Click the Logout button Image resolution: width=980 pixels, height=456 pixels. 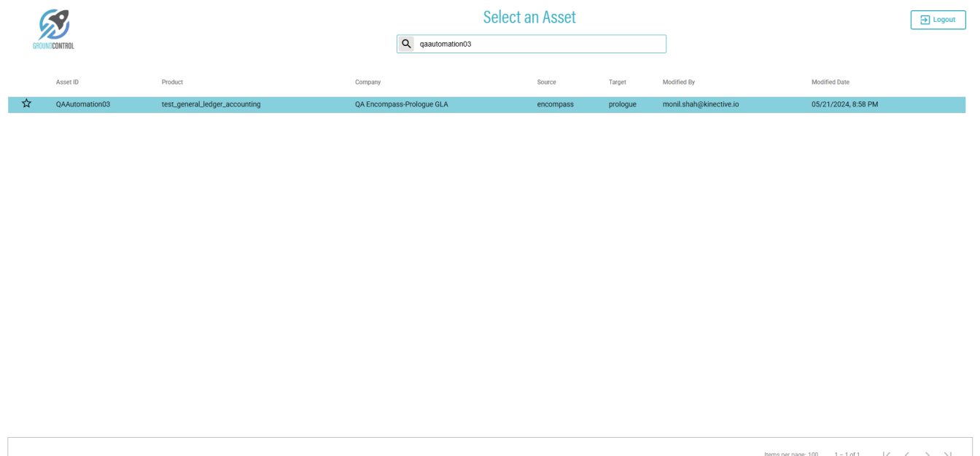938,20
